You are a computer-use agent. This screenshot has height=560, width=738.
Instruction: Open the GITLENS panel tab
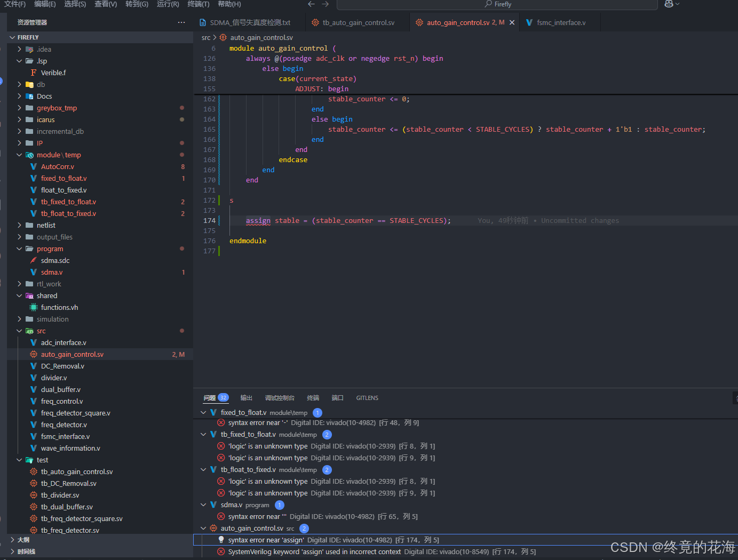coord(367,398)
